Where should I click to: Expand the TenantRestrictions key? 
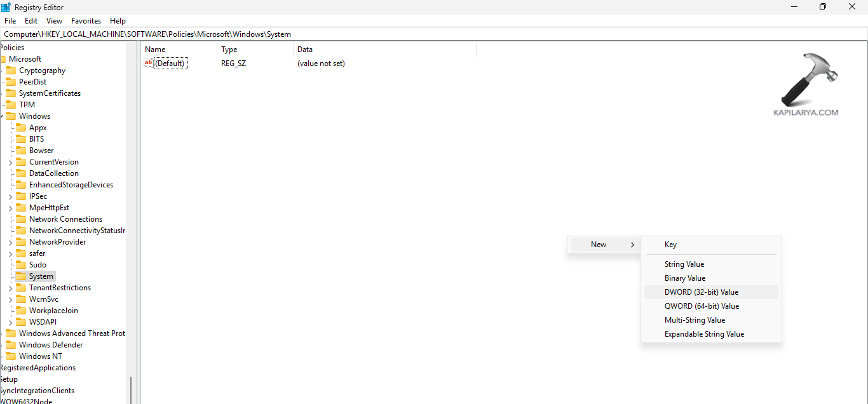coord(11,288)
